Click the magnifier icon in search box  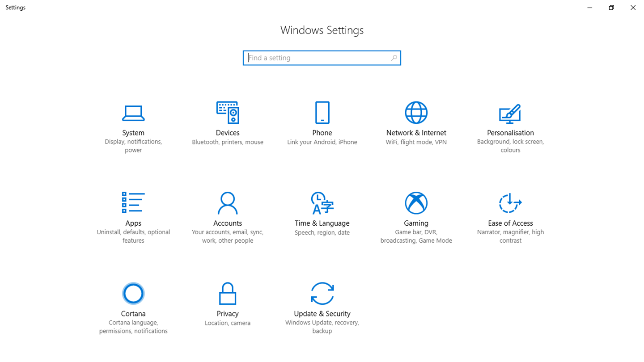[394, 58]
